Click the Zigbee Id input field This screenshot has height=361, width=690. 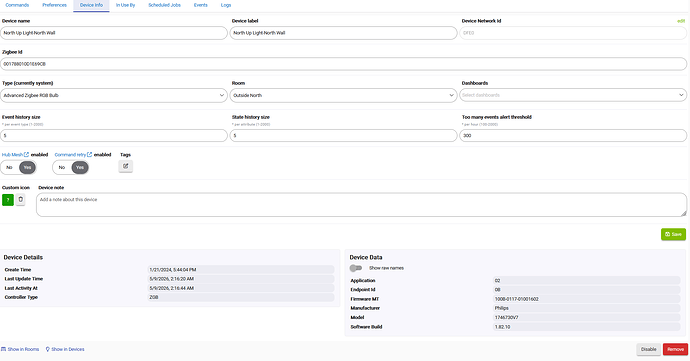click(x=343, y=64)
